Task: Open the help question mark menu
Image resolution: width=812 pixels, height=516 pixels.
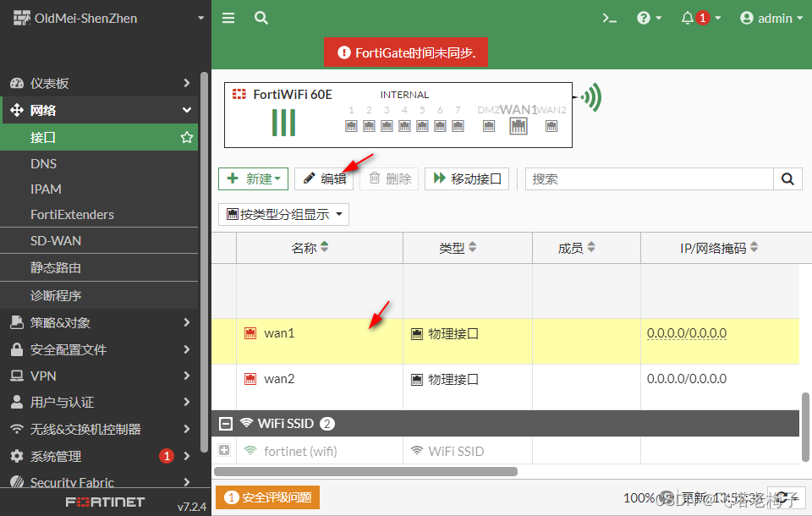Action: pyautogui.click(x=649, y=18)
